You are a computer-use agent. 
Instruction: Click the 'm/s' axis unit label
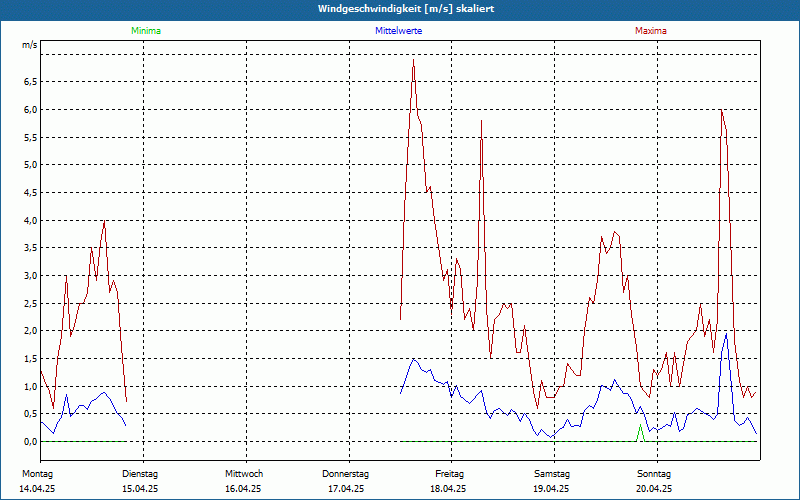click(x=30, y=45)
